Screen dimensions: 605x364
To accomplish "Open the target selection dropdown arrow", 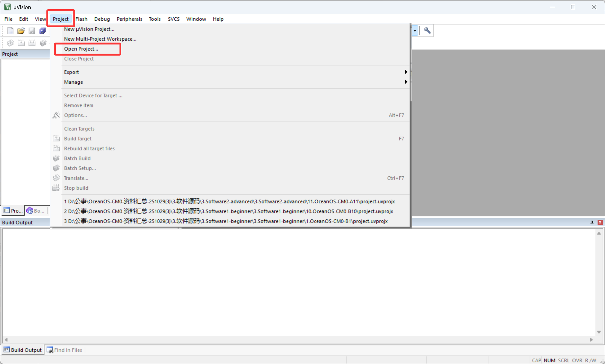I will click(x=415, y=31).
